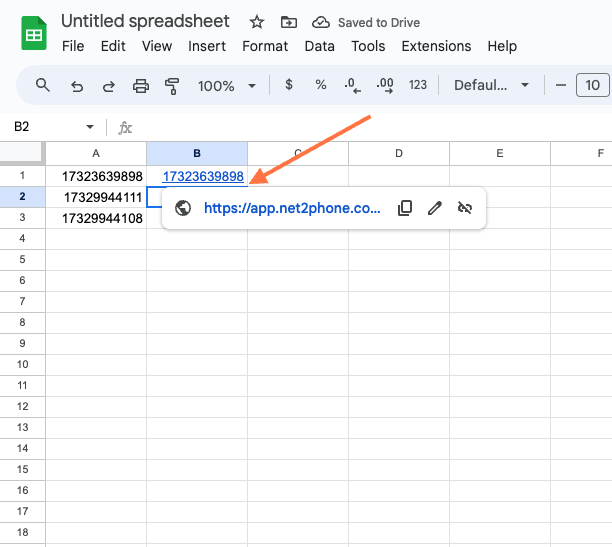The image size is (612, 547).
Task: Open the Tools menu
Action: 368,46
